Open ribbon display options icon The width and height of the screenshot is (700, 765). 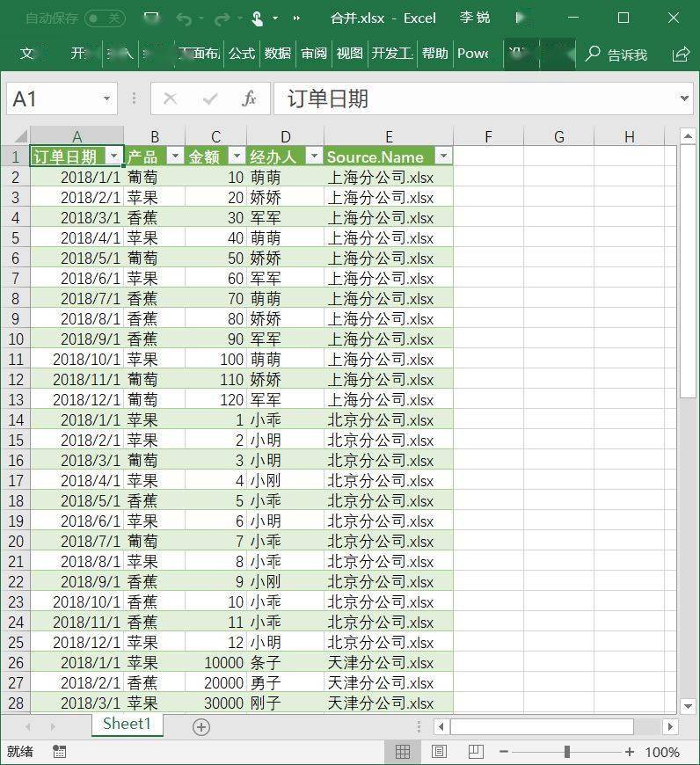(521, 18)
